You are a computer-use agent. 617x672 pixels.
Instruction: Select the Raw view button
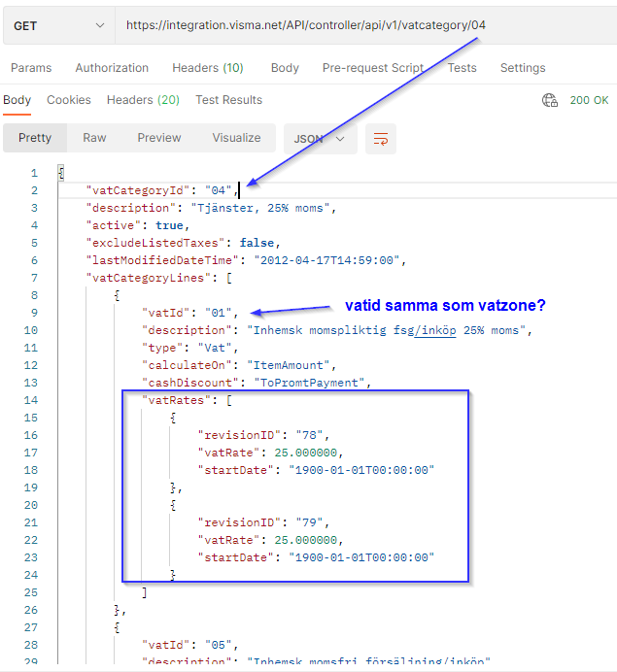94,138
